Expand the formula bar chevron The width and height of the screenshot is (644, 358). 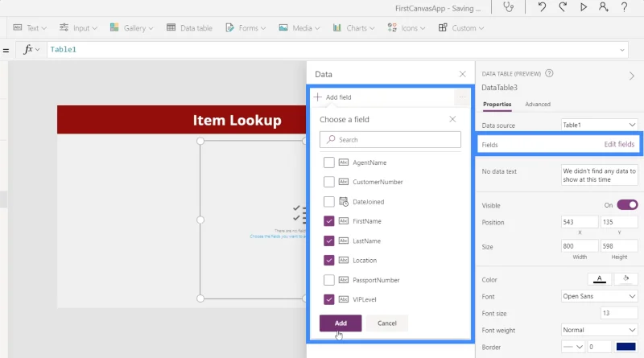(622, 50)
